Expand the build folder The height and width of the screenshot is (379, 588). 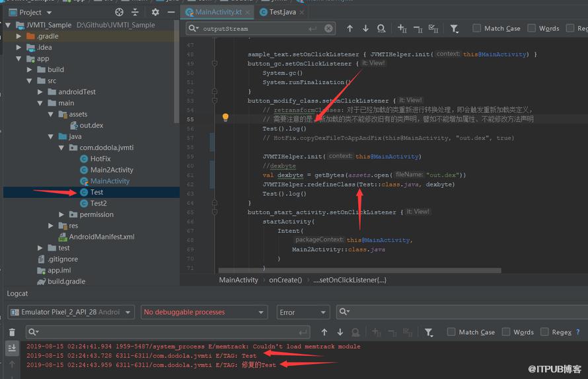coord(29,69)
